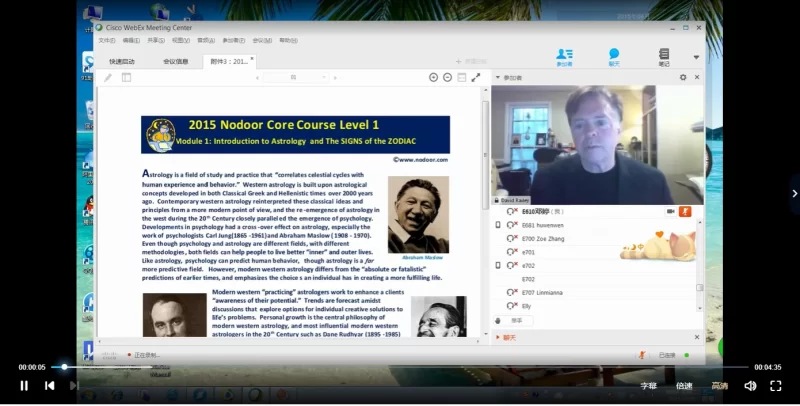Open the 倍速 playback speed menu
Screen dimensions: 800x406
[x=684, y=385]
